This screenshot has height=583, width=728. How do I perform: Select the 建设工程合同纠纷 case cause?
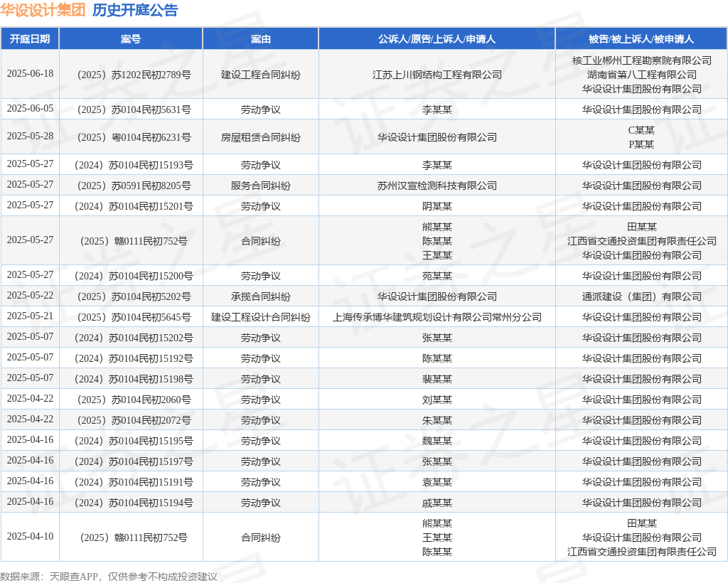(x=261, y=75)
